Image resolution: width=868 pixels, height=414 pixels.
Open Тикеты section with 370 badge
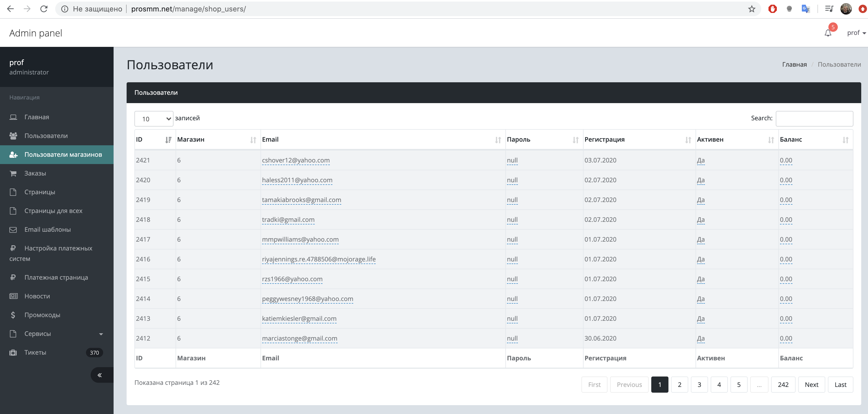point(35,353)
